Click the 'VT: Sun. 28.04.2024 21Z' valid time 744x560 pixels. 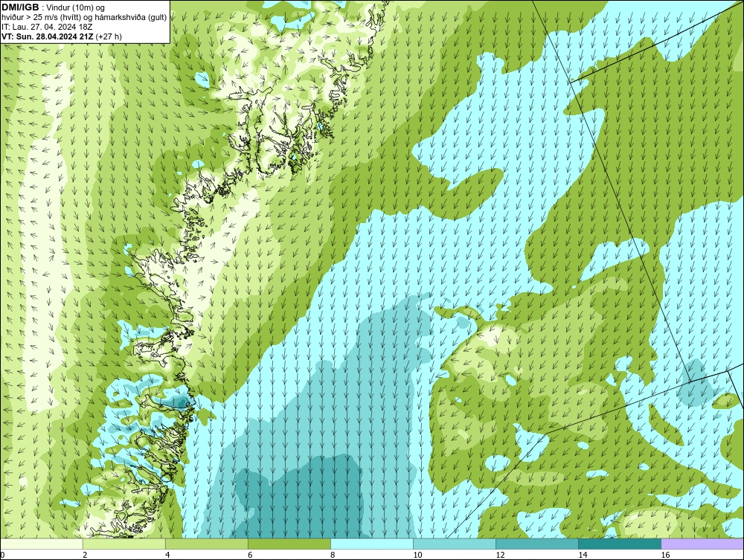coord(48,36)
